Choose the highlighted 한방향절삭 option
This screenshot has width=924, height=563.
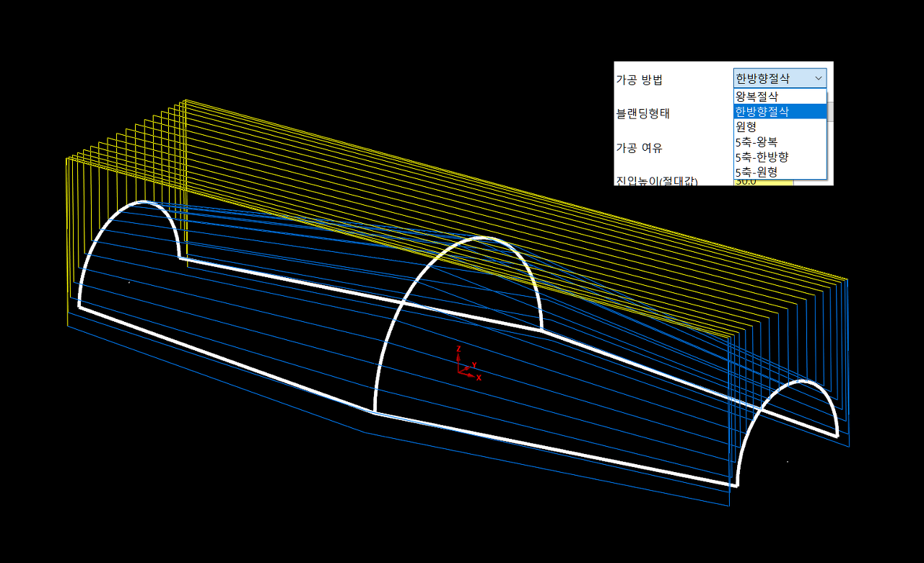click(779, 111)
